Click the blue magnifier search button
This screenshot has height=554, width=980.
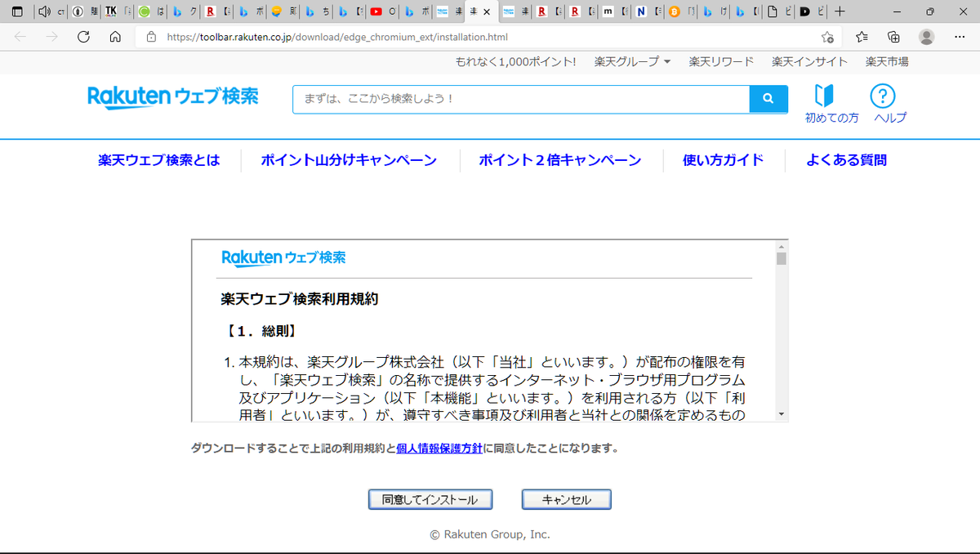click(x=768, y=99)
